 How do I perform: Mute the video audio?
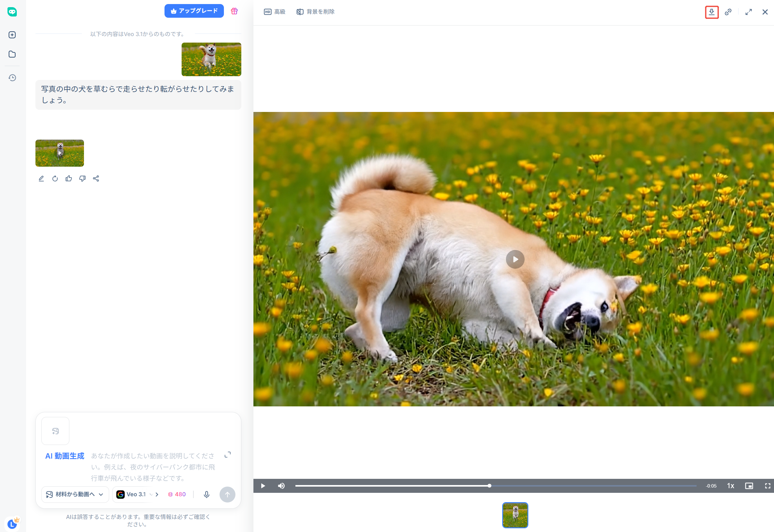tap(281, 486)
